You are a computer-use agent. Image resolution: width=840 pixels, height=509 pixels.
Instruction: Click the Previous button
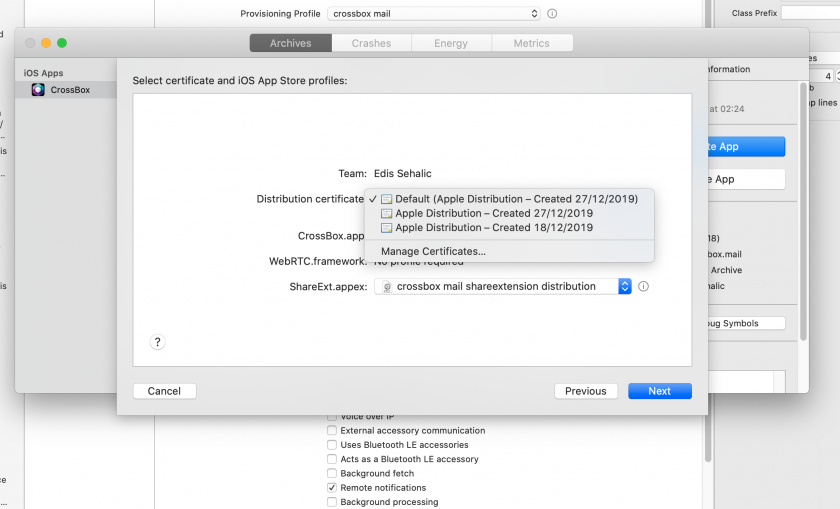pos(586,391)
